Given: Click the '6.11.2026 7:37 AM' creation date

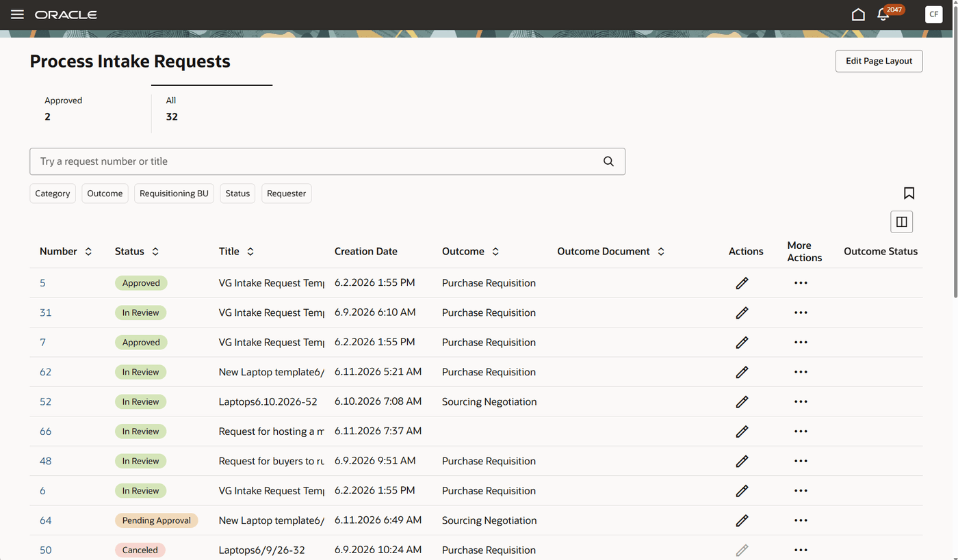Looking at the screenshot, I should point(378,431).
